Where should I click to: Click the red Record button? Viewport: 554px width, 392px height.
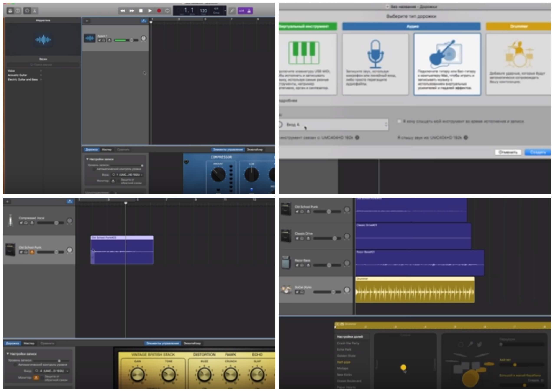pos(159,11)
